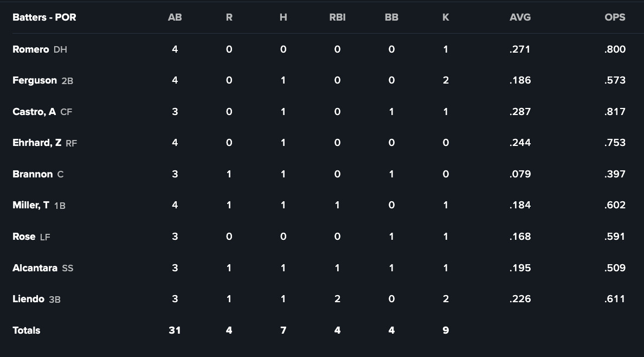Click Ferguson's player name link

point(35,80)
